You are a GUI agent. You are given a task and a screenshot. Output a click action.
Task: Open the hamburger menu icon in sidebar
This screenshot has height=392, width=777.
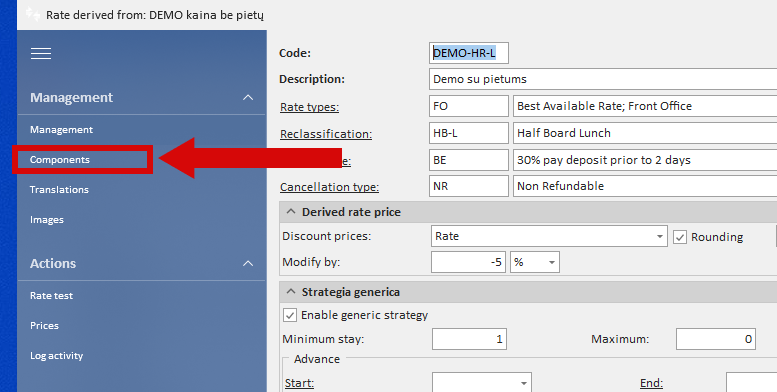(41, 53)
